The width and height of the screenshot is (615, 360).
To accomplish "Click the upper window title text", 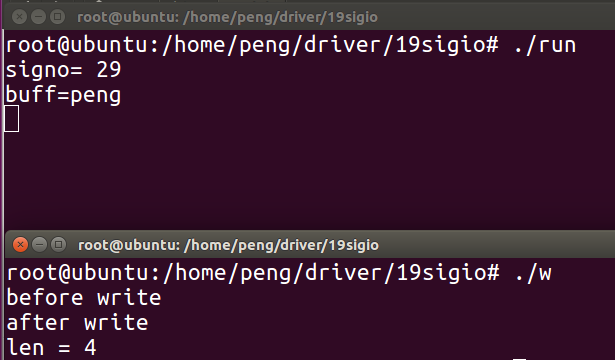I will 227,17.
